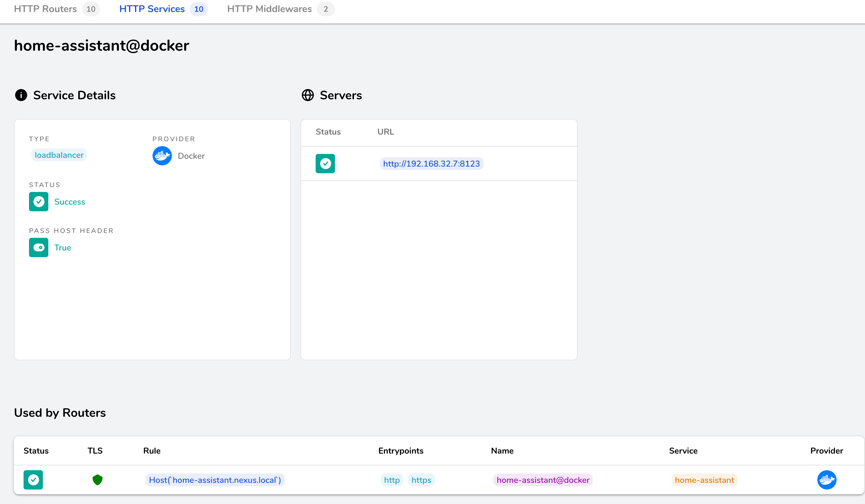Click the Status header in routers table
This screenshot has height=504, width=865.
point(36,451)
